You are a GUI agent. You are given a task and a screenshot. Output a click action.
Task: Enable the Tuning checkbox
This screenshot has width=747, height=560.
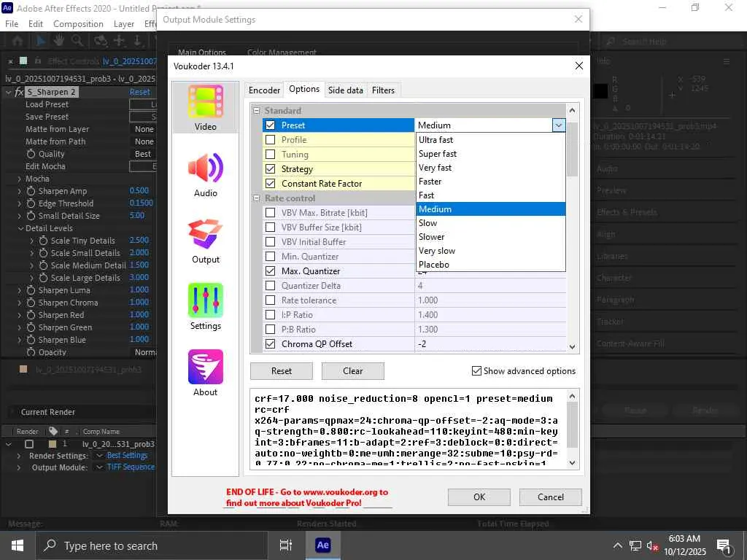[270, 155]
